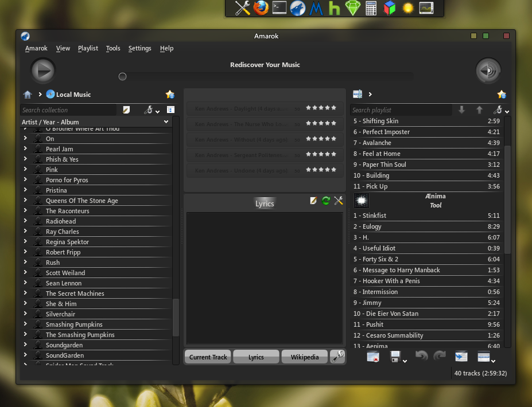Viewport: 532px width, 407px height.
Task: Open the View menu
Action: pos(63,49)
